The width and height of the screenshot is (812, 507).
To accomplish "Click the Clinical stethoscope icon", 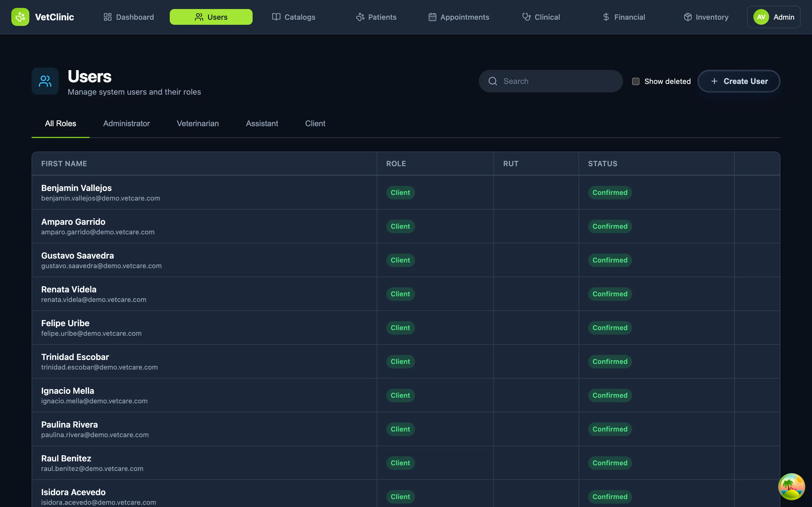I will pos(526,17).
